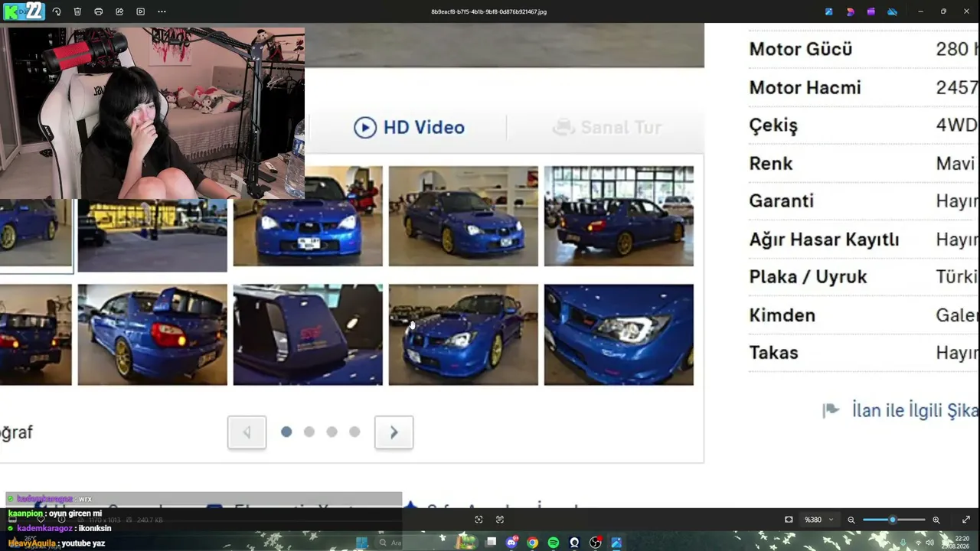Click the Çekiş label
This screenshot has height=551, width=980.
tap(773, 126)
